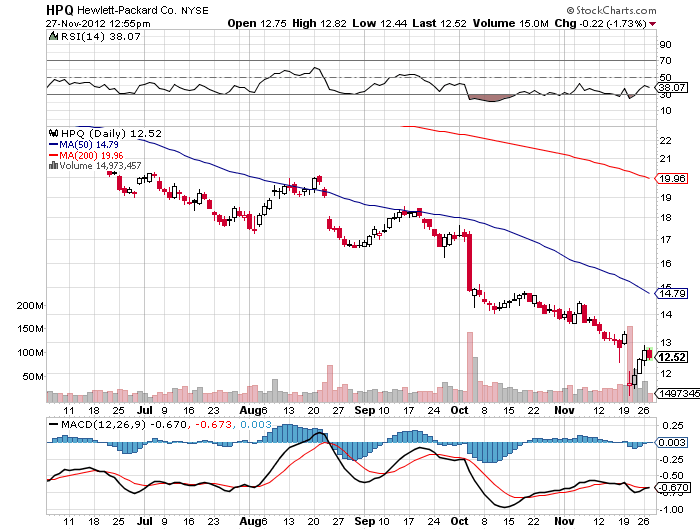Click the 90 level on the RSI axis

tap(665, 44)
